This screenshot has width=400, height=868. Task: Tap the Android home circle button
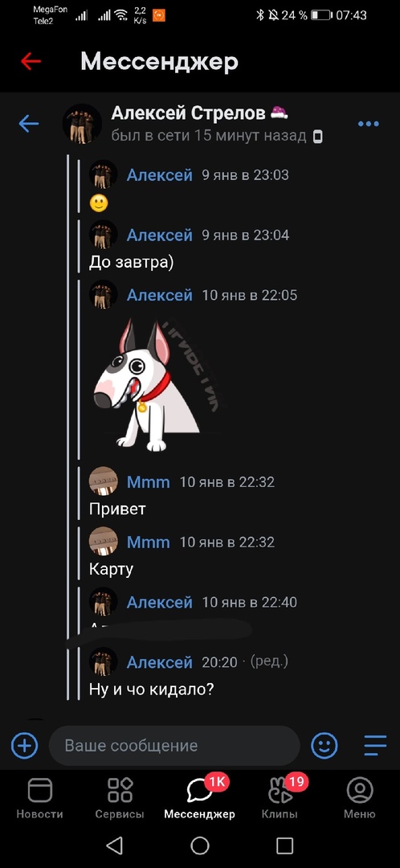200,845
